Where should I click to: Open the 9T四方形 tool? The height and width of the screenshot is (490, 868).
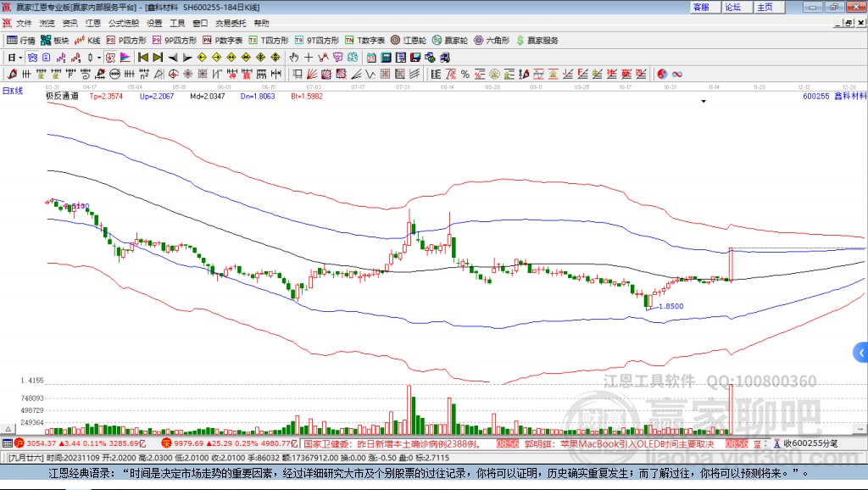(x=317, y=41)
